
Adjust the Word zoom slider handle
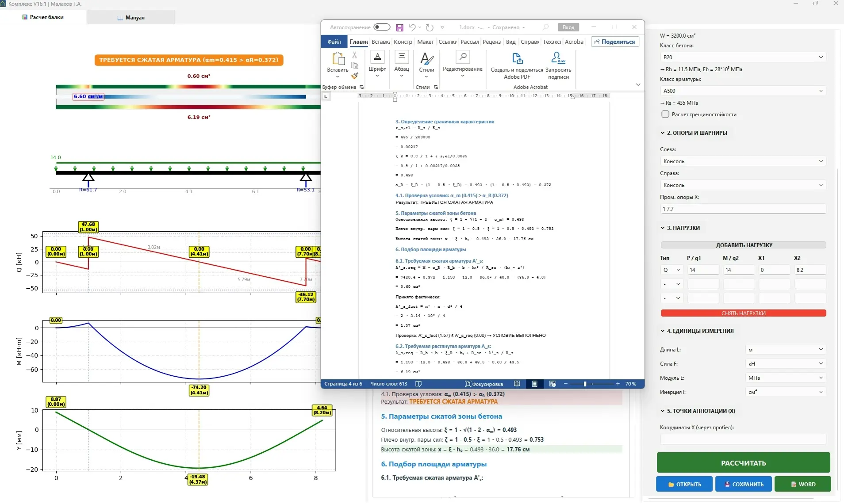585,384
